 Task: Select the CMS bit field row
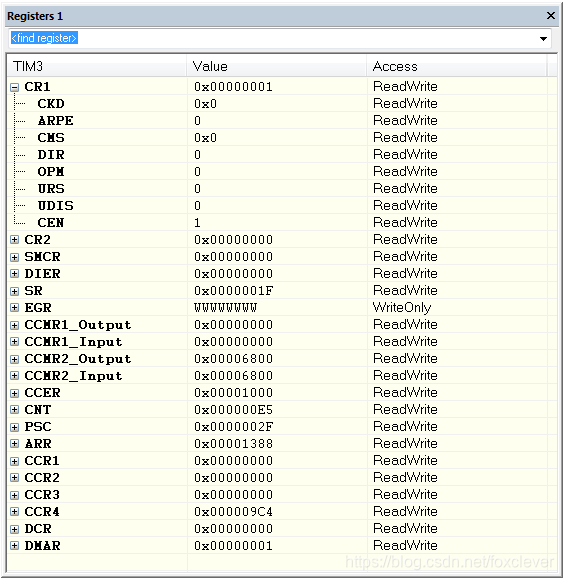tap(282, 138)
